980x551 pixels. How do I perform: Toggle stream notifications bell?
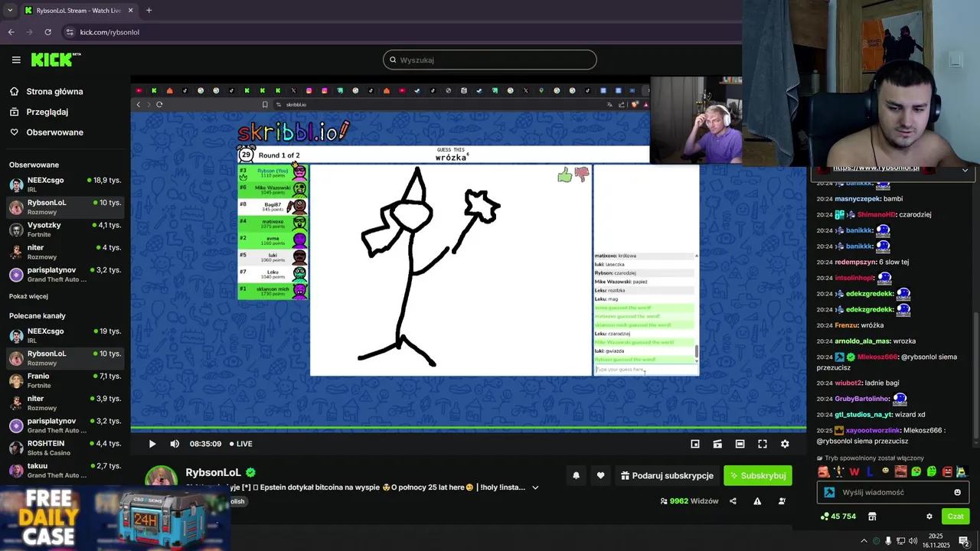coord(576,475)
